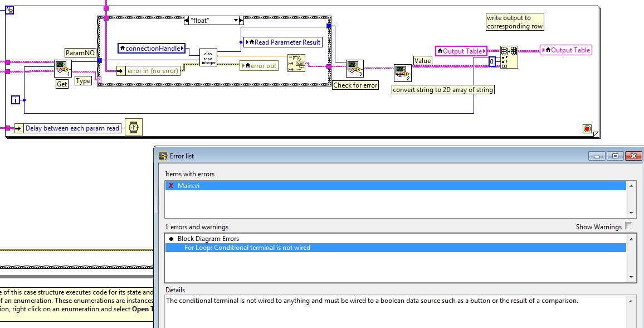The image size is (644, 328).
Task: Click the 'write output to corresponding row' comment
Action: [515, 22]
